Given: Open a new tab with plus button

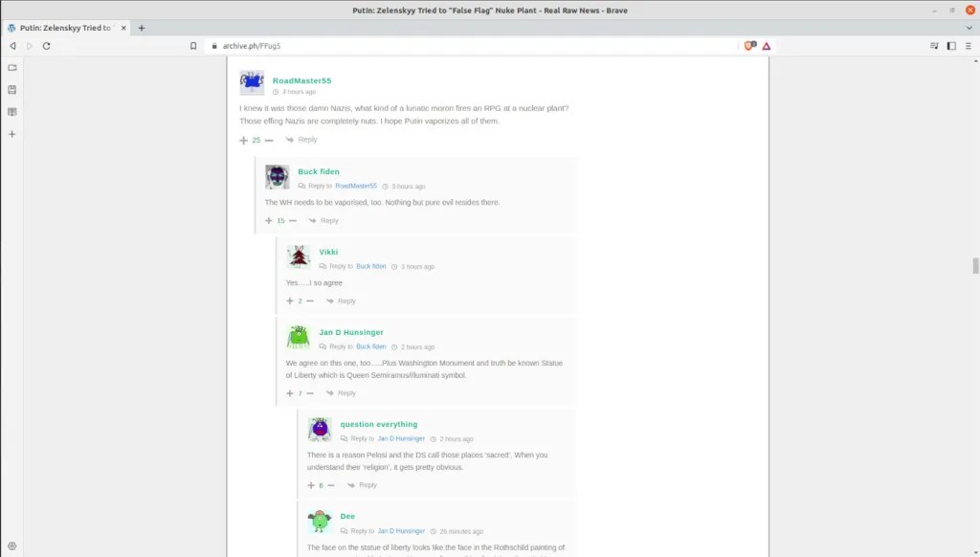Looking at the screenshot, I should (x=142, y=28).
